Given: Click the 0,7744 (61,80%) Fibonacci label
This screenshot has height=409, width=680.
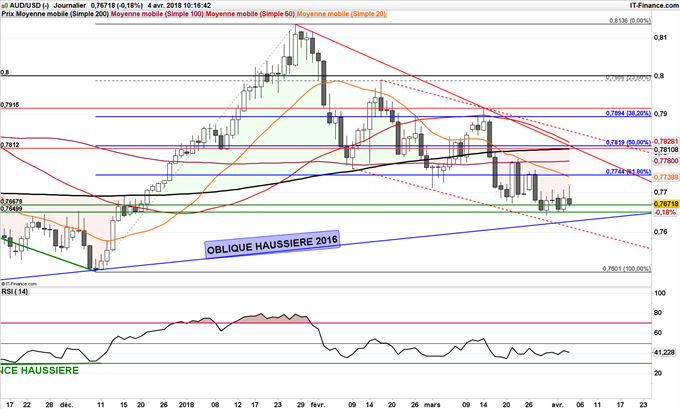Looking at the screenshot, I should 628,172.
